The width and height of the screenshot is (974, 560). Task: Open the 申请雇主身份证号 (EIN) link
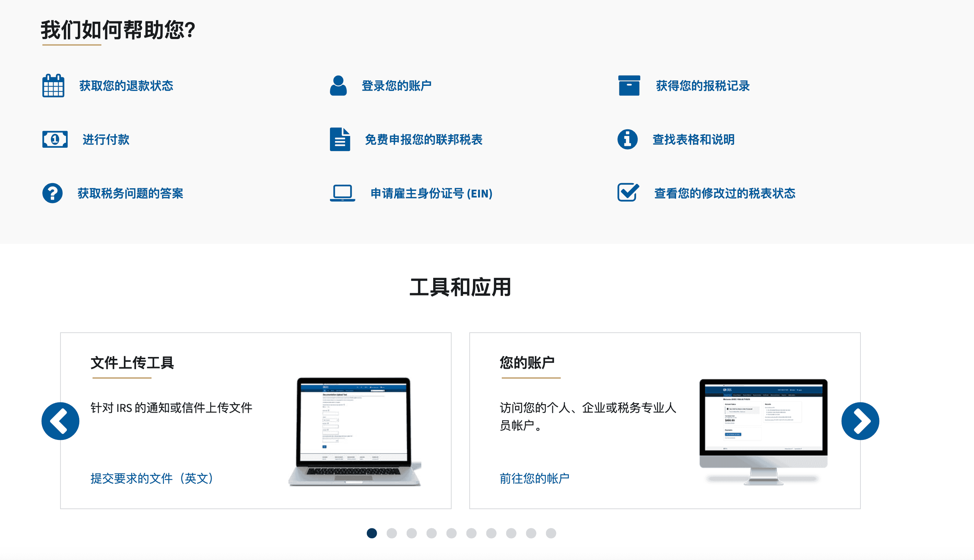(x=431, y=193)
